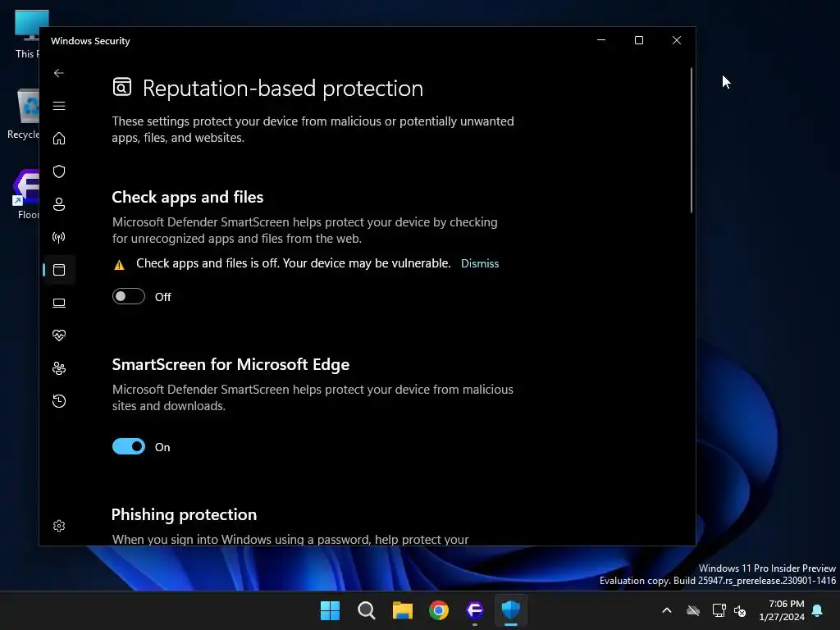The width and height of the screenshot is (840, 630).
Task: Open Account protection person icon
Action: pos(59,204)
